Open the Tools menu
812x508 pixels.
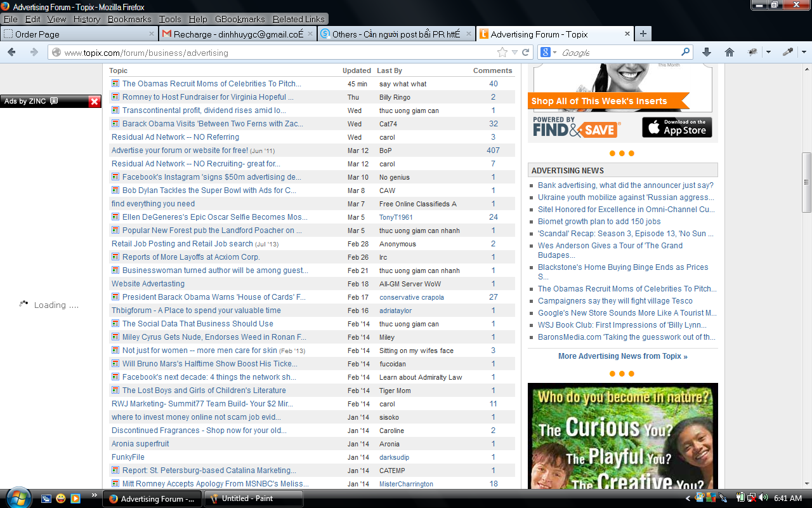click(x=170, y=19)
